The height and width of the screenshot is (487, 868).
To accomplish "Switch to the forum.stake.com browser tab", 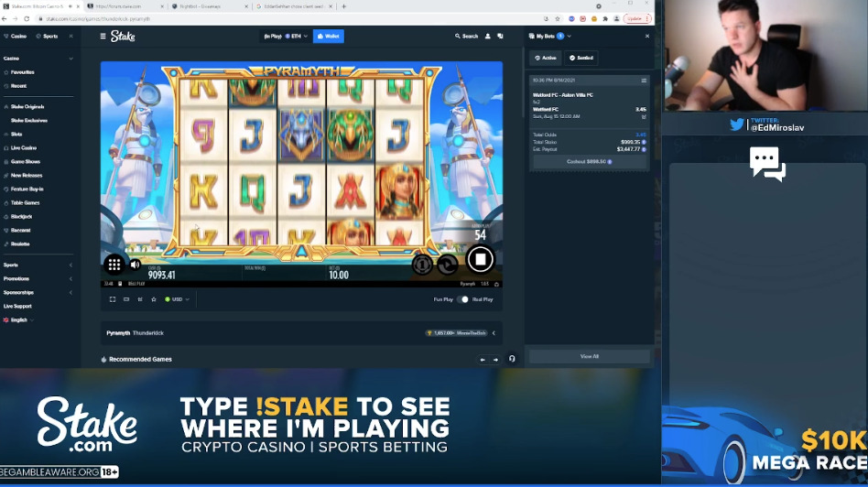I will (x=125, y=6).
